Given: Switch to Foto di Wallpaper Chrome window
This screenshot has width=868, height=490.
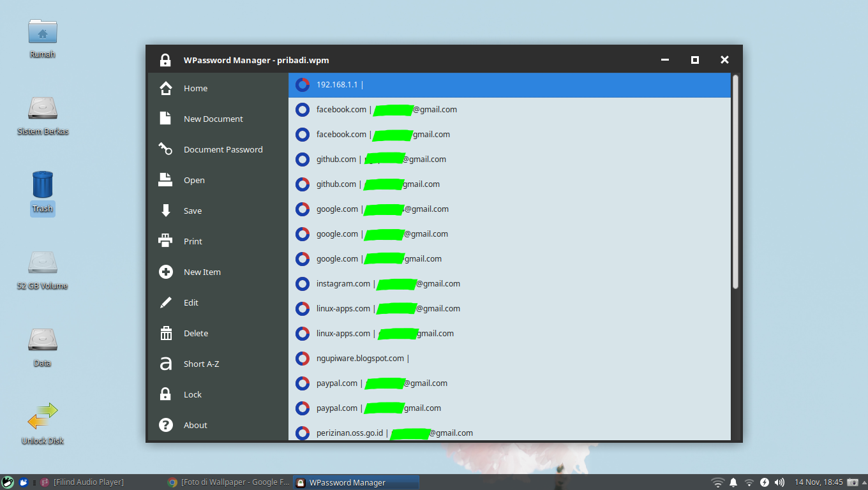Looking at the screenshot, I should click(x=228, y=482).
